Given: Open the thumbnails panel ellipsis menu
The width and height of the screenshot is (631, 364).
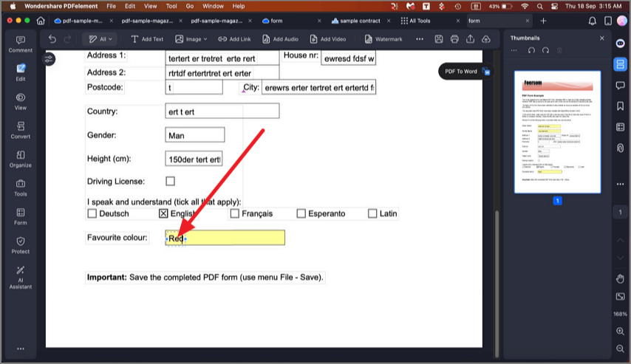Looking at the screenshot, I should point(514,50).
